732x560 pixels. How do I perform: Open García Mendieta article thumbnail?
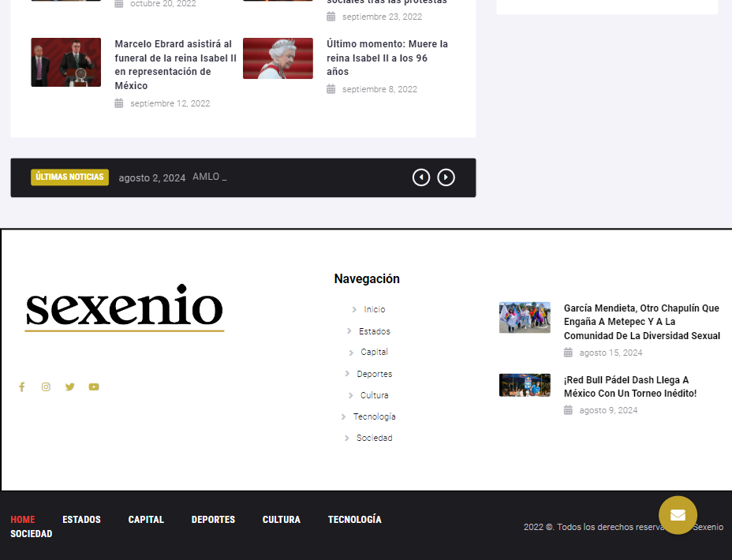tap(525, 317)
